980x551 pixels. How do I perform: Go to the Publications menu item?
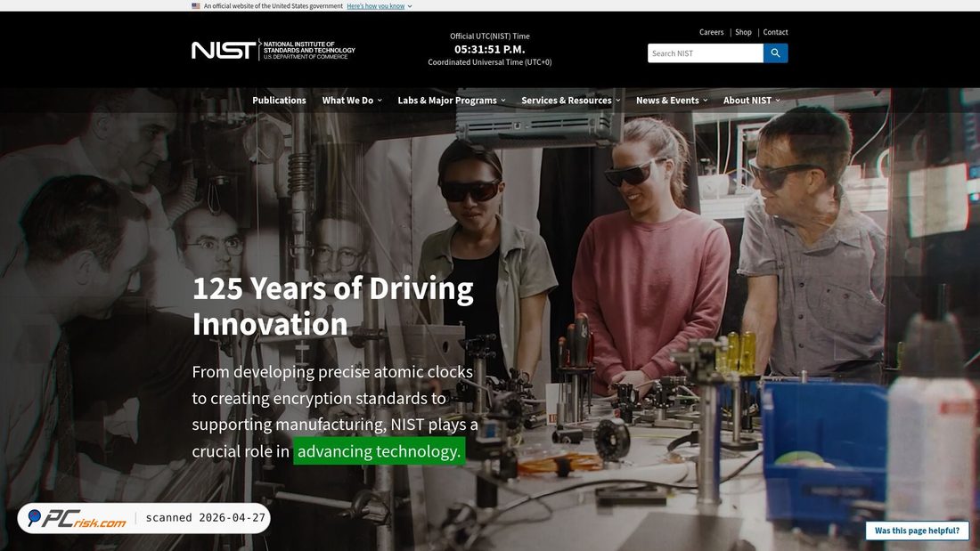pyautogui.click(x=279, y=101)
